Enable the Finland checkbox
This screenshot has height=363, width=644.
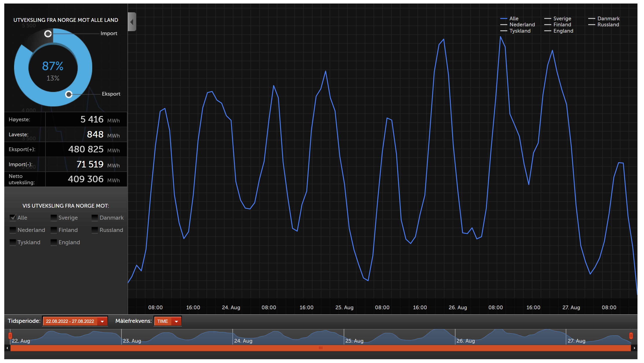pyautogui.click(x=54, y=230)
